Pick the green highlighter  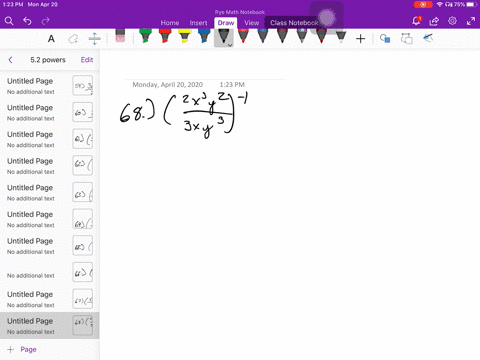[x=145, y=36]
